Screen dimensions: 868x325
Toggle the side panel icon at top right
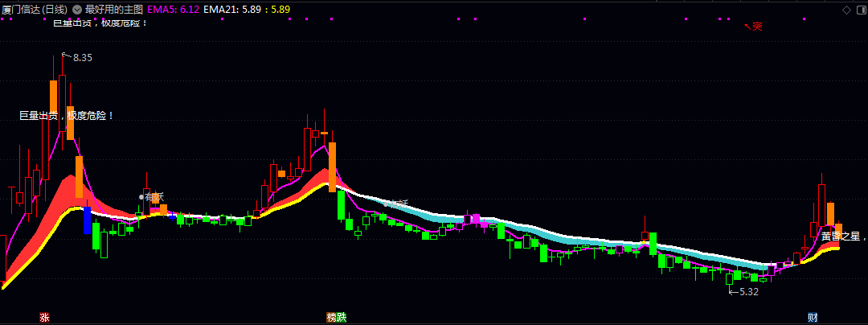(x=861, y=10)
